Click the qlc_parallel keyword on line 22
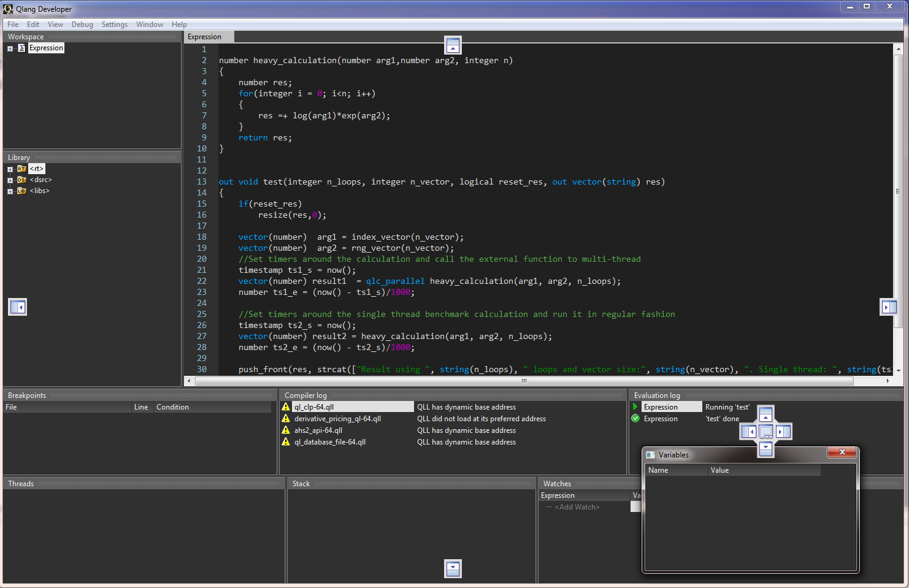 tap(395, 281)
